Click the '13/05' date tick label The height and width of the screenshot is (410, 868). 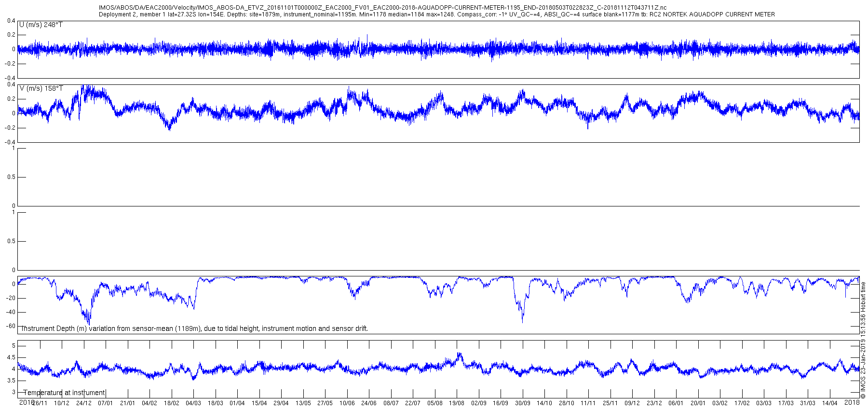[x=303, y=403]
